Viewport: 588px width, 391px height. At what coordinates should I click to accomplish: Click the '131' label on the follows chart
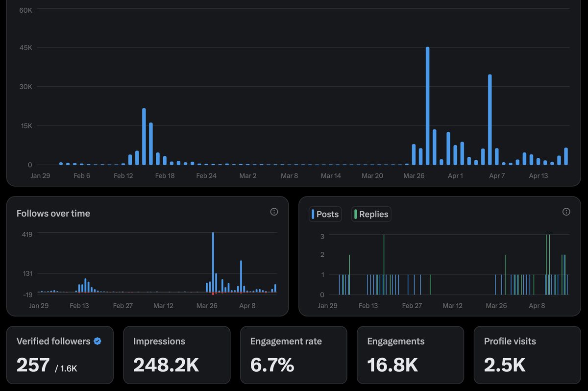point(27,273)
